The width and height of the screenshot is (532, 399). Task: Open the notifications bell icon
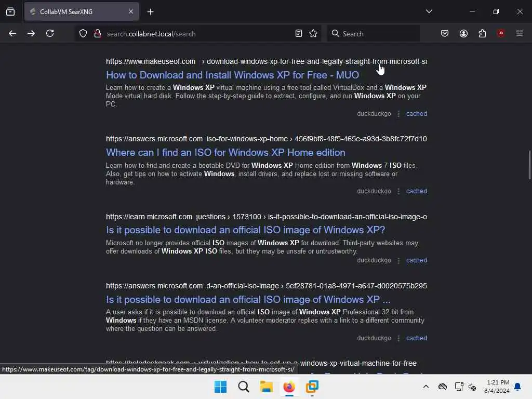click(x=518, y=387)
